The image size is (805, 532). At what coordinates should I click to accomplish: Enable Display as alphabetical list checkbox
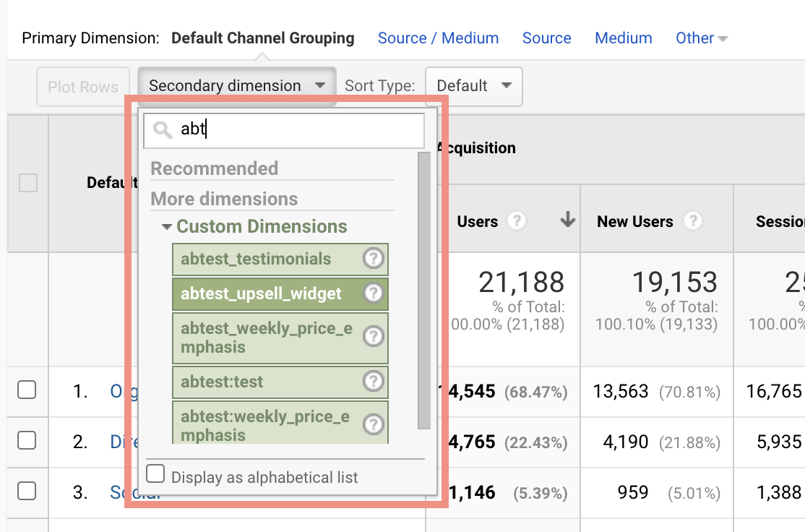pyautogui.click(x=155, y=474)
